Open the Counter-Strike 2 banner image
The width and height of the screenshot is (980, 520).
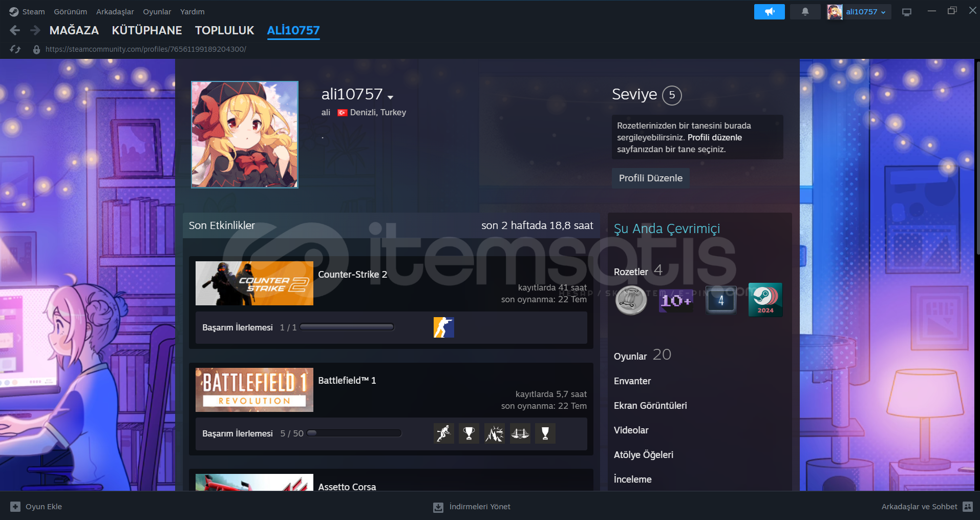(254, 283)
